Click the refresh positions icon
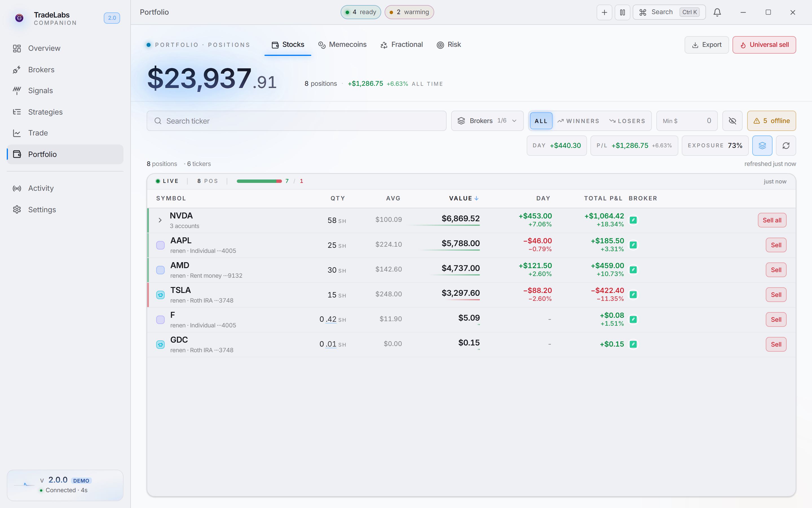Viewport: 812px width, 508px height. pyautogui.click(x=786, y=145)
